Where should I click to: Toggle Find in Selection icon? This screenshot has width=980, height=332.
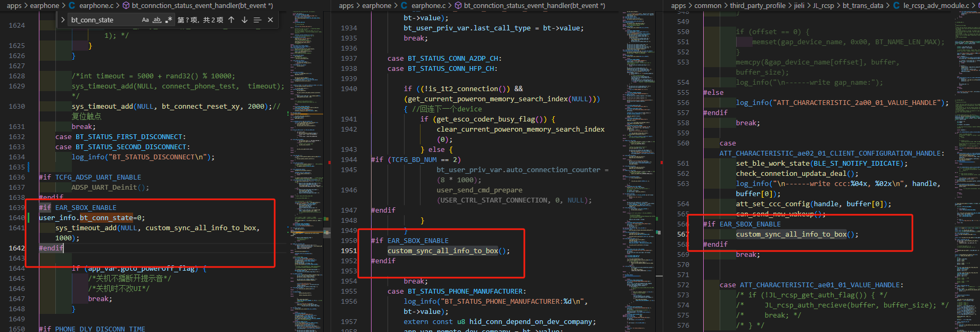(x=257, y=20)
